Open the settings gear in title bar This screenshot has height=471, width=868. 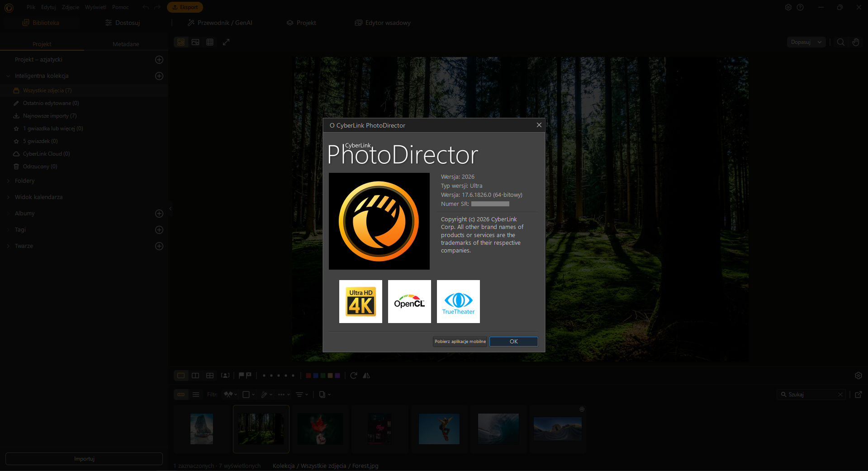tap(788, 7)
